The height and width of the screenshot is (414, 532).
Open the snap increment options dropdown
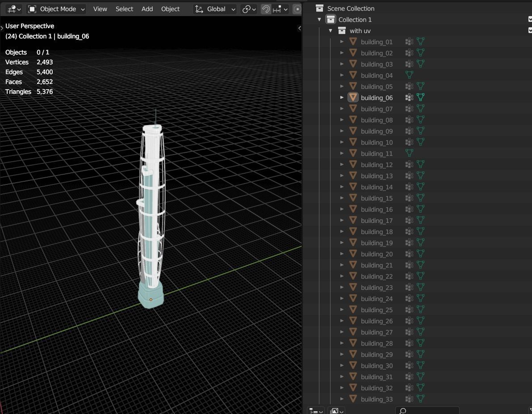coord(281,9)
